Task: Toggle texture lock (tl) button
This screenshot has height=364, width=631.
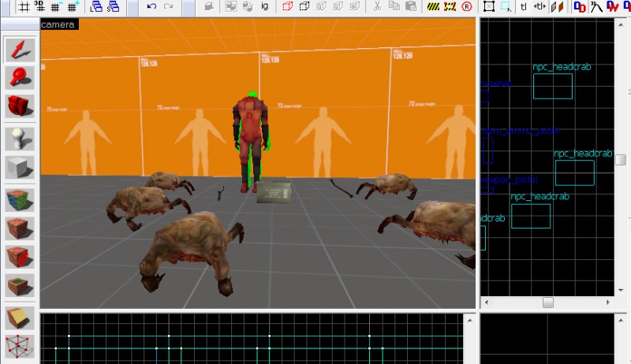Action: 524,7
